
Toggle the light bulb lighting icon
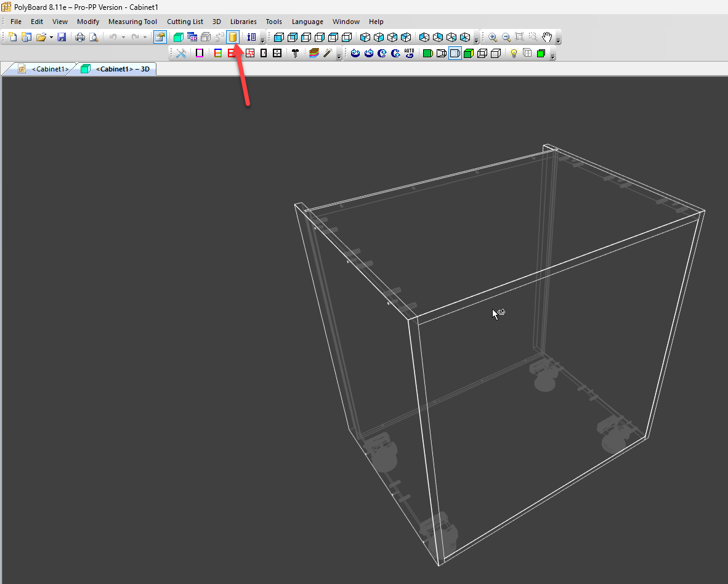(514, 54)
